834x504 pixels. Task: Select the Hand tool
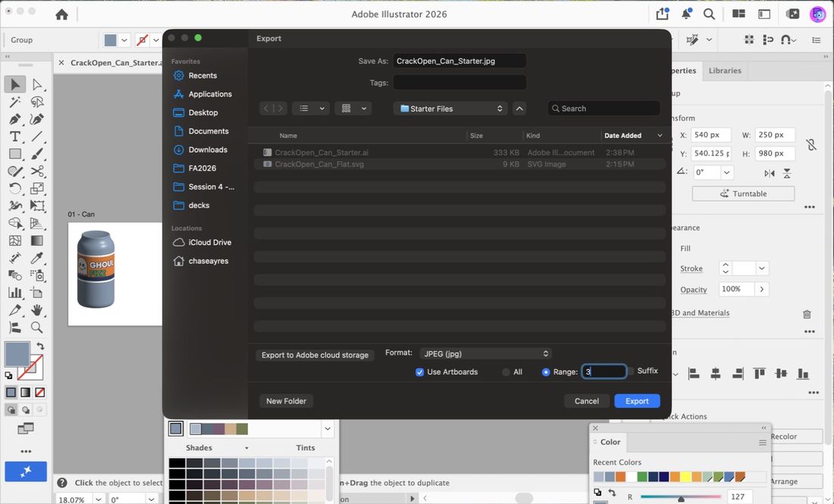click(x=36, y=310)
